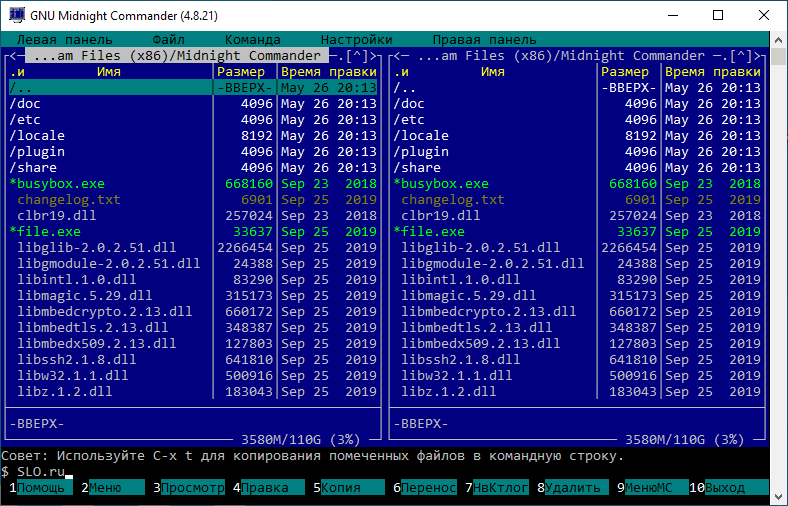This screenshot has height=506, width=788.
Task: Select *busybox.exe in left panel
Action: coord(193,184)
